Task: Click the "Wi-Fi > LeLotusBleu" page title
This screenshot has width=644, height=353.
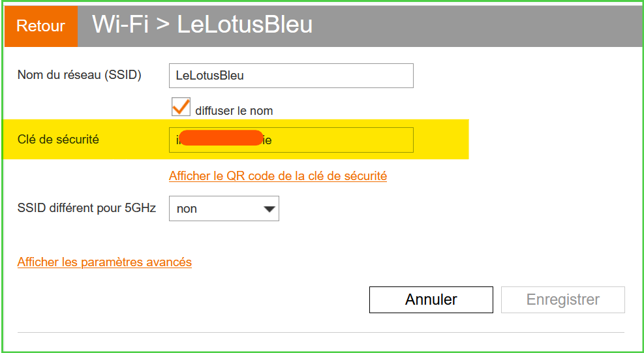Action: (202, 25)
